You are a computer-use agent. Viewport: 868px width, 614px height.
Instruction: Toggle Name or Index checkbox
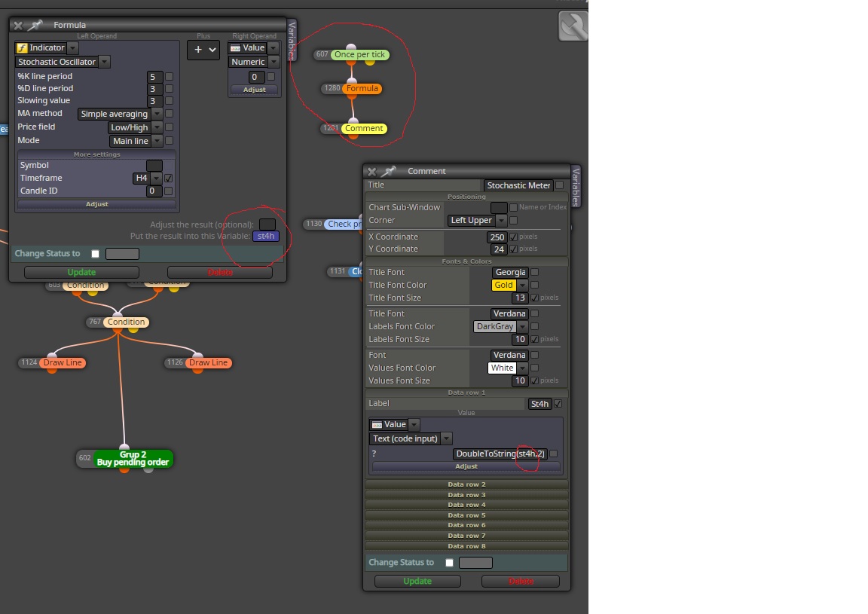(x=514, y=207)
